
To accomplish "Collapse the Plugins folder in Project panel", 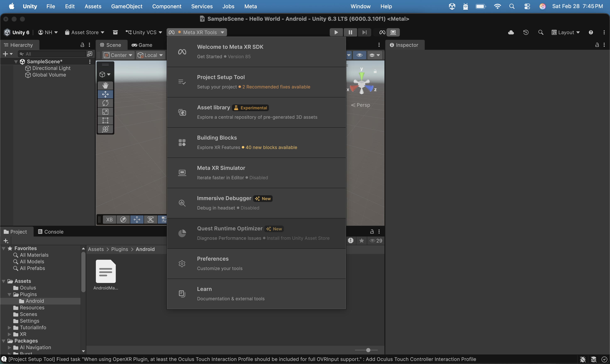I will click(9, 294).
